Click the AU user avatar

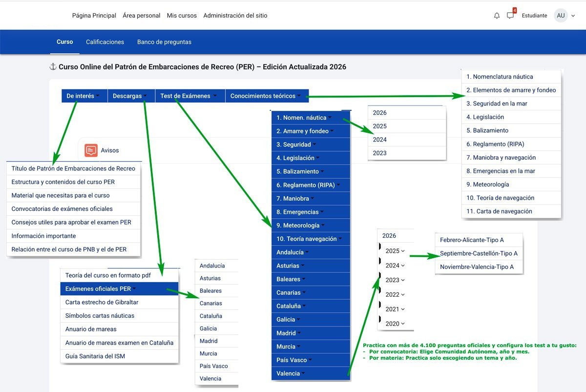pyautogui.click(x=561, y=15)
